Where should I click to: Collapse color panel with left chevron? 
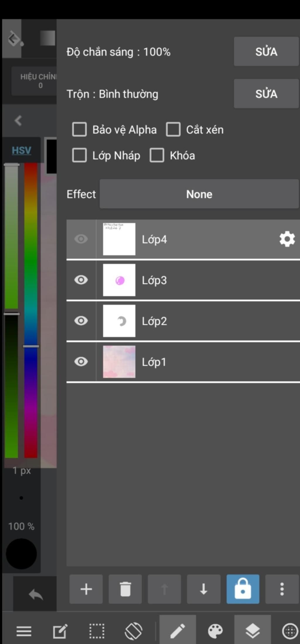(18, 121)
